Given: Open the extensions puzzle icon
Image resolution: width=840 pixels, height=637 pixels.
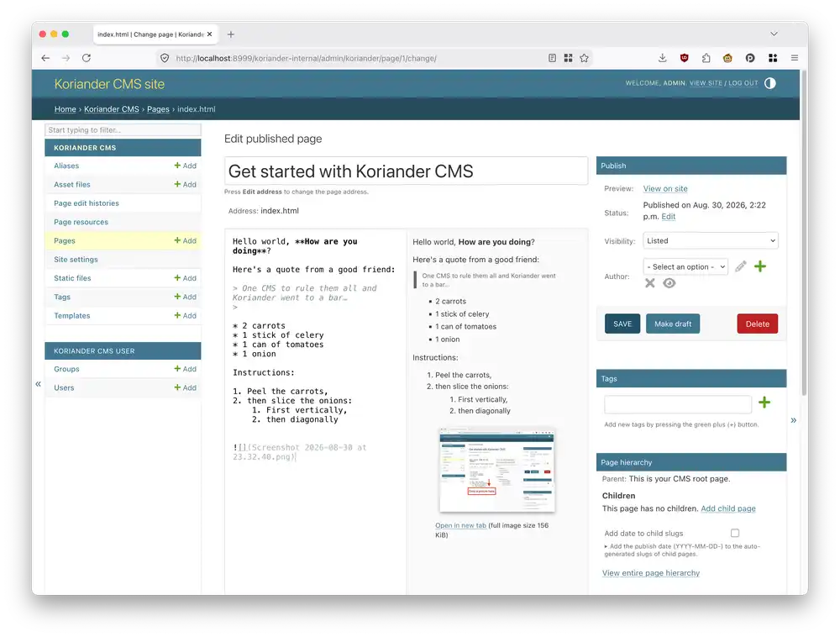Looking at the screenshot, I should (706, 58).
